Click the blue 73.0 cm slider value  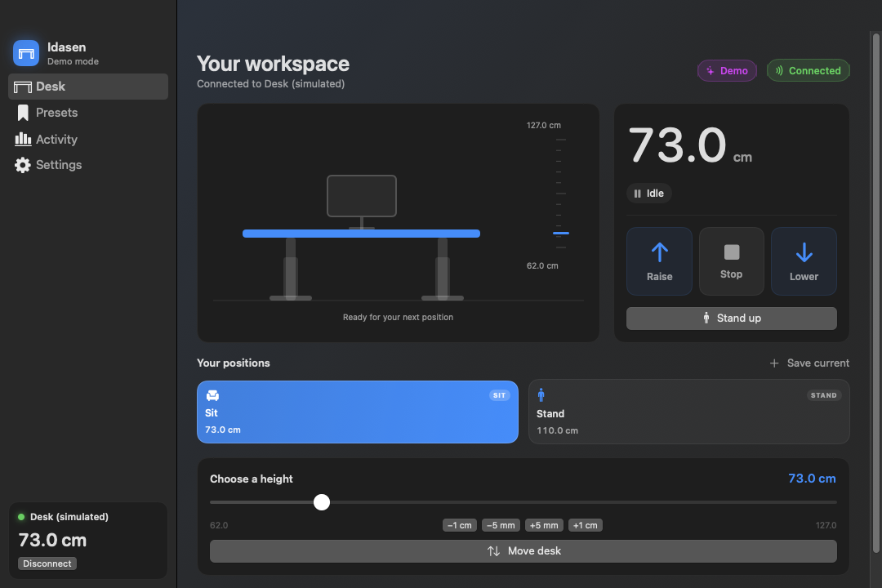812,479
